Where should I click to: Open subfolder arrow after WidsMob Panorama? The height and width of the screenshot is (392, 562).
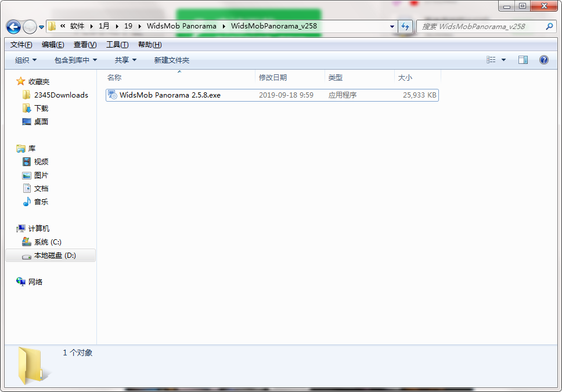pos(224,26)
